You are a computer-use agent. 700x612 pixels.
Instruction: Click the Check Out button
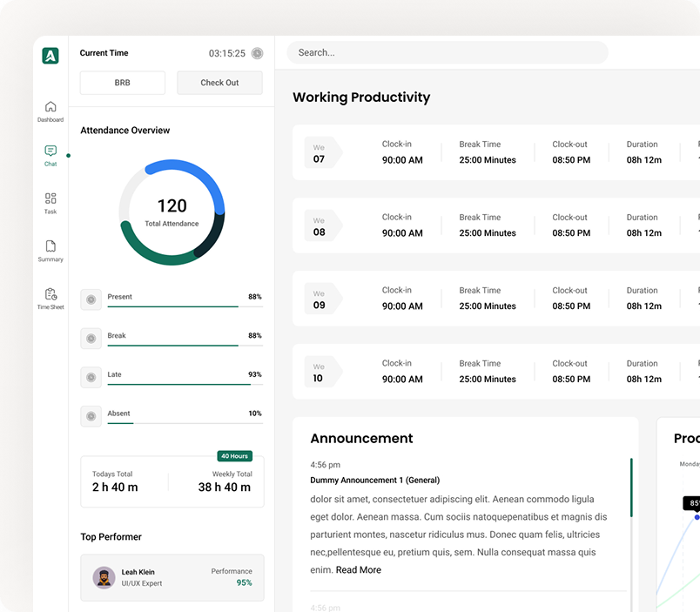pyautogui.click(x=219, y=83)
